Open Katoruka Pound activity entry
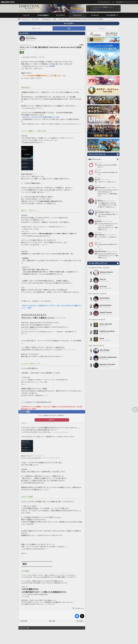Viewport: 138px width, 644px height. [103, 254]
